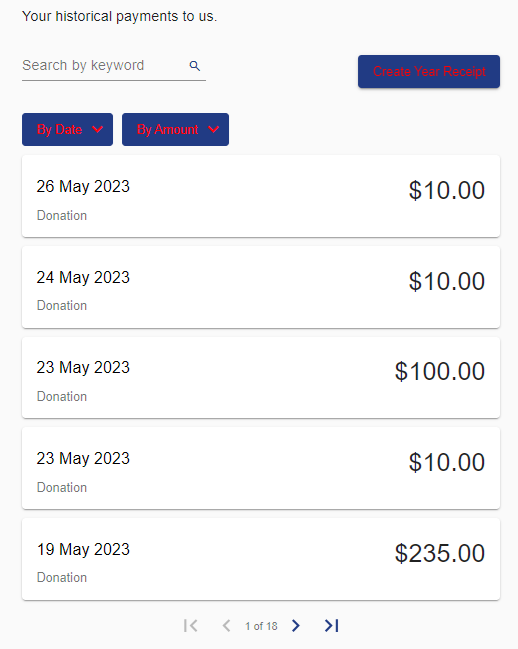Select the 23 May 2023 $10.00 donation
This screenshot has width=518, height=649.
click(x=261, y=468)
